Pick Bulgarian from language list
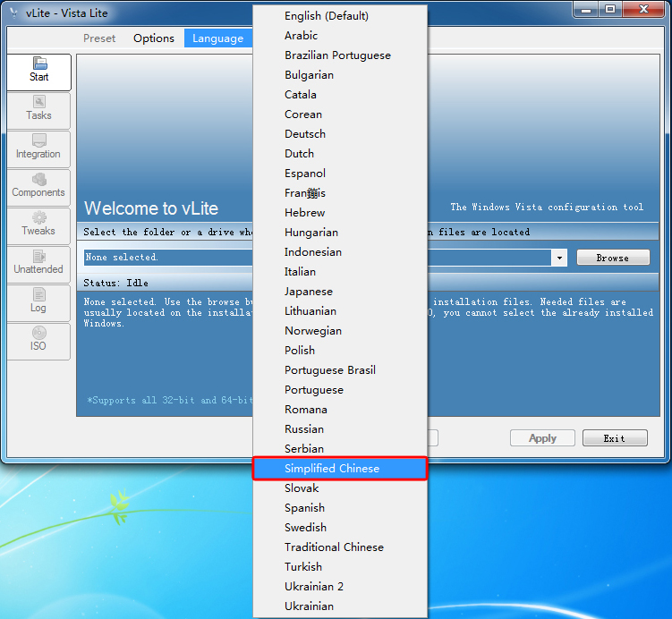Screen dimensions: 672x619 (x=340, y=75)
